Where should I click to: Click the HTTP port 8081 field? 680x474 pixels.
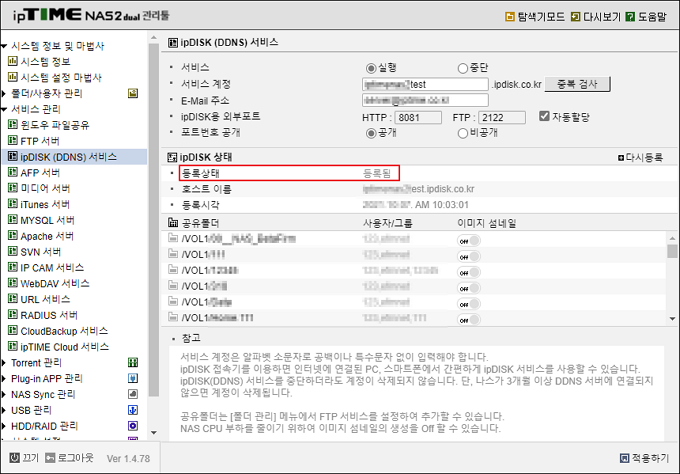[418, 118]
